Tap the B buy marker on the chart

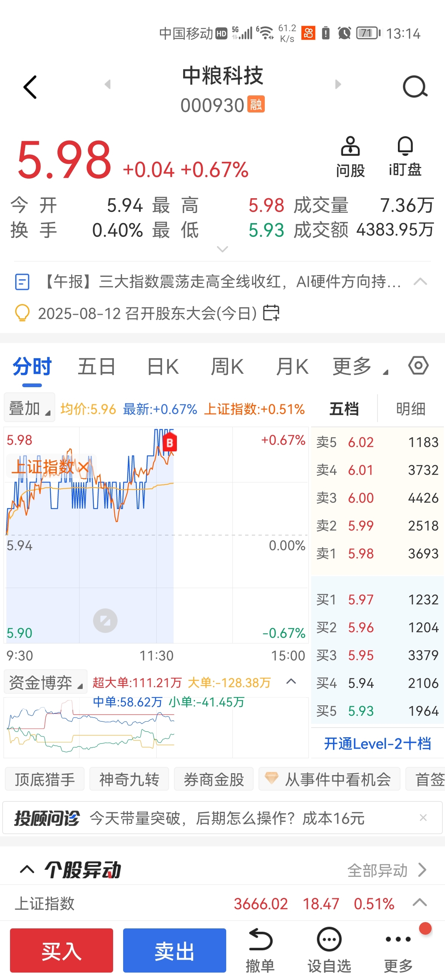point(169,442)
